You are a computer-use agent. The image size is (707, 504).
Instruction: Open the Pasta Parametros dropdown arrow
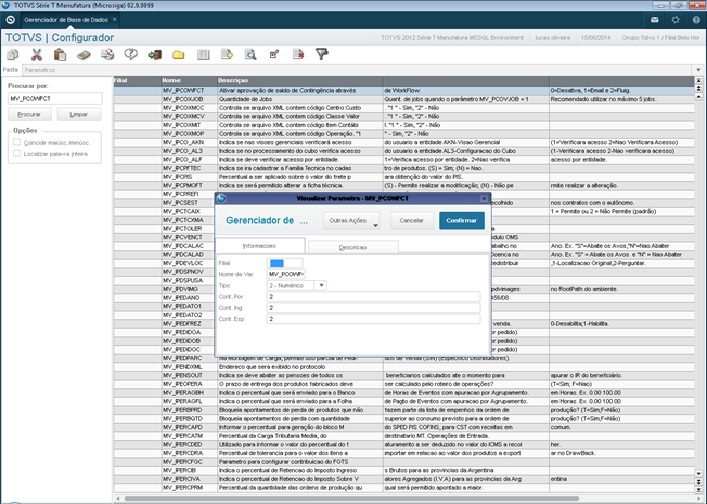coord(698,70)
